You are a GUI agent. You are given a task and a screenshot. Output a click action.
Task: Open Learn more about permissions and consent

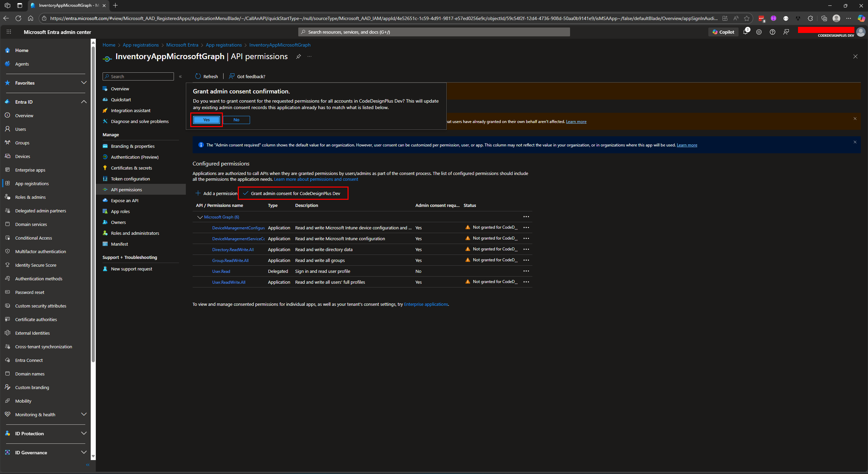tap(316, 179)
